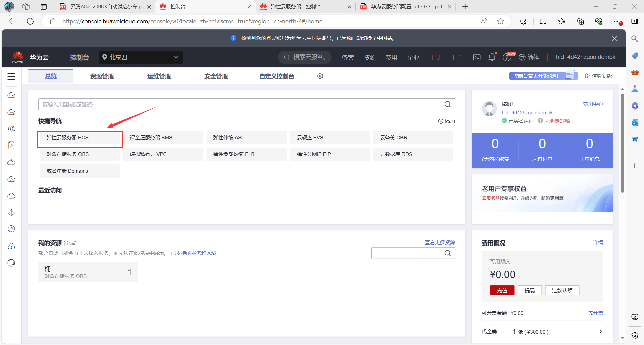Switch to the 资源管理 tab
Screen dimensions: 644x345
tap(102, 76)
